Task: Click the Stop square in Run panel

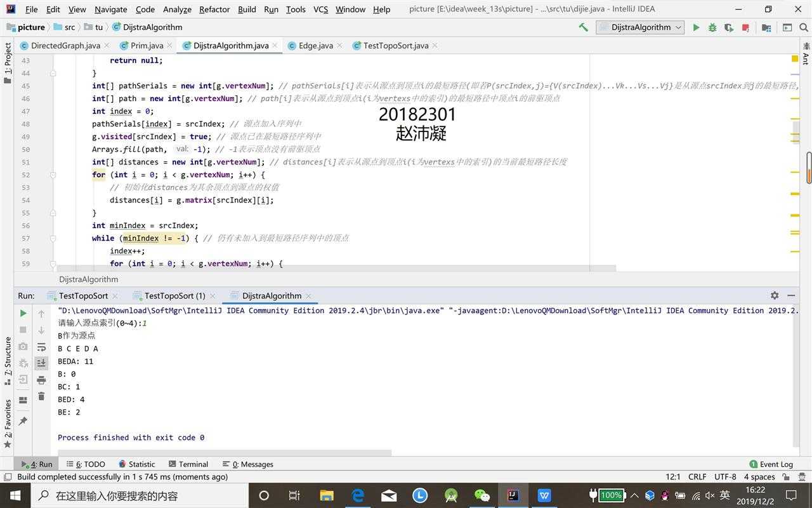Action: point(23,330)
